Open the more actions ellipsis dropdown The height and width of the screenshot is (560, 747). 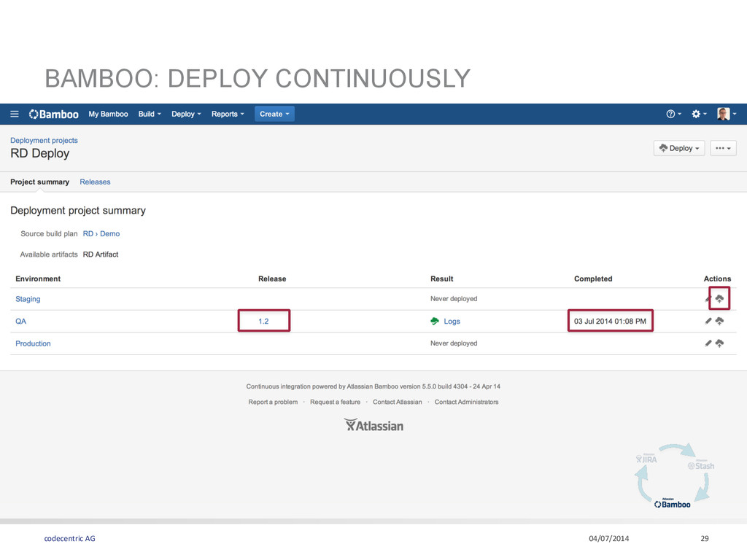(723, 148)
